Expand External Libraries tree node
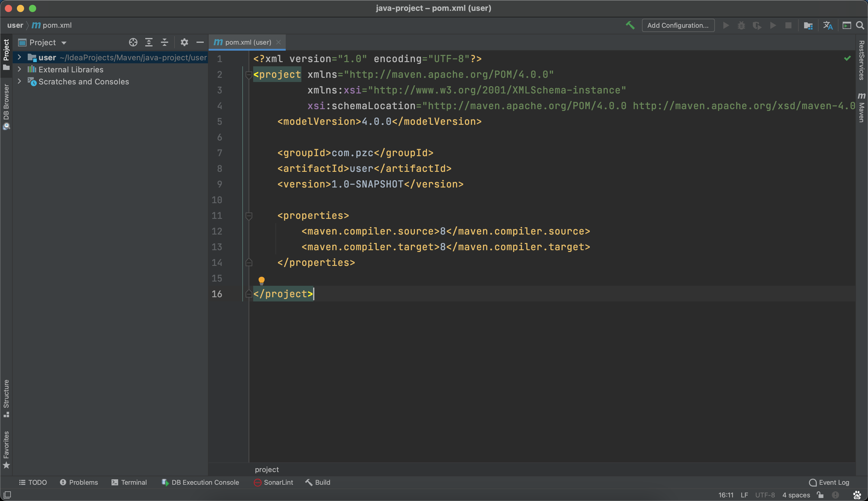Image resolution: width=868 pixels, height=501 pixels. pyautogui.click(x=20, y=70)
